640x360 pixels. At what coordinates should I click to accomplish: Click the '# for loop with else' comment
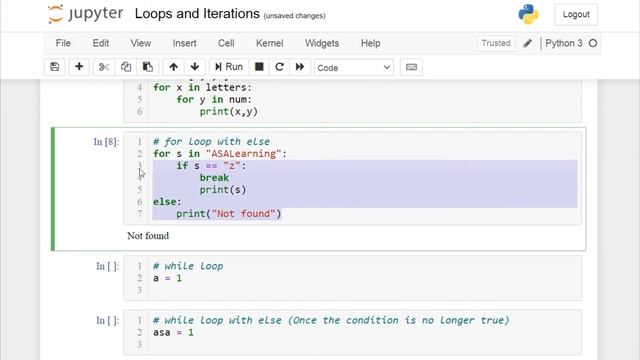211,142
